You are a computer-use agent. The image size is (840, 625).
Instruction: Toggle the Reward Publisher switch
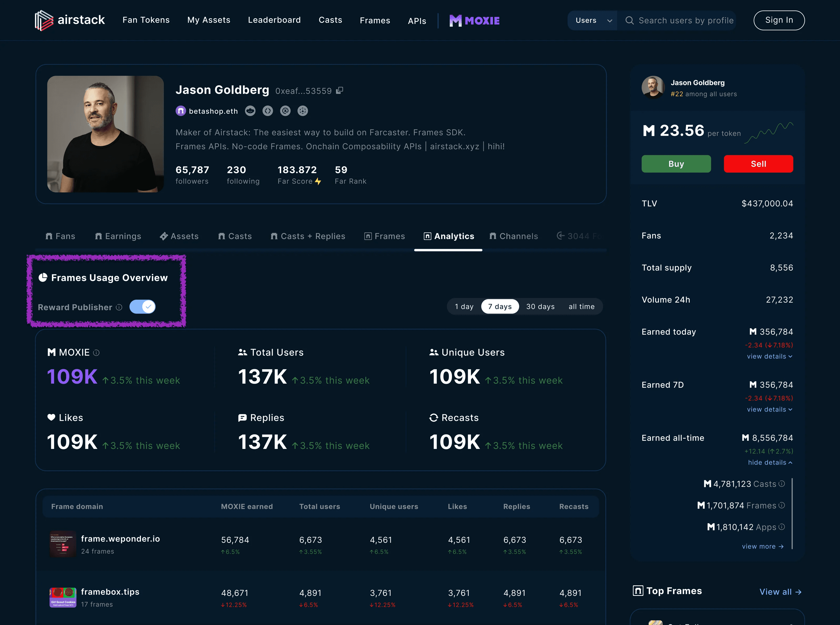[x=142, y=306]
